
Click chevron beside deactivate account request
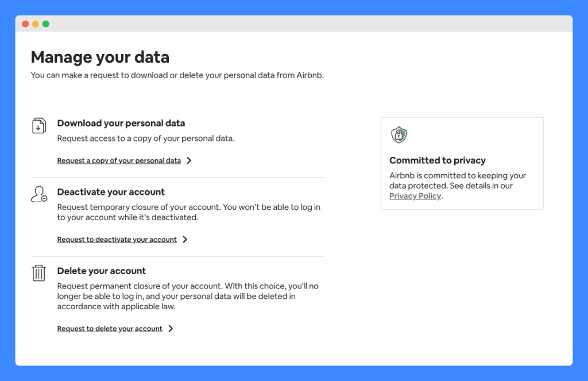[185, 240]
